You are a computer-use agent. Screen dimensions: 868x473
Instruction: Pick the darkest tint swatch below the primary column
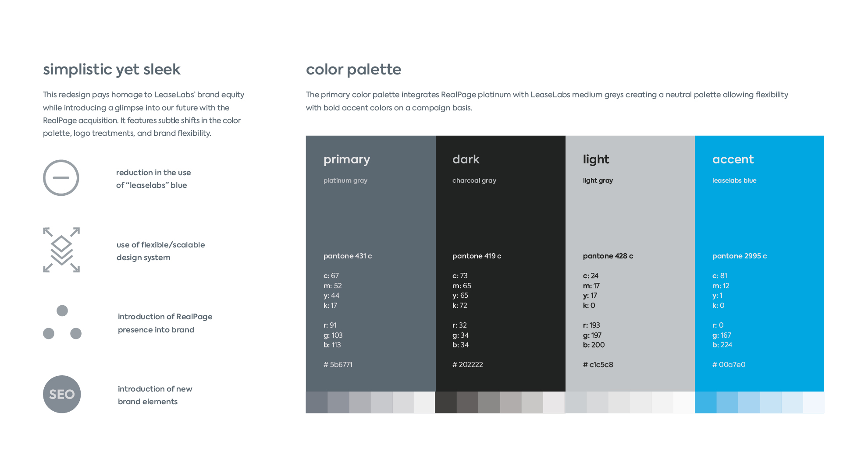pyautogui.click(x=317, y=402)
